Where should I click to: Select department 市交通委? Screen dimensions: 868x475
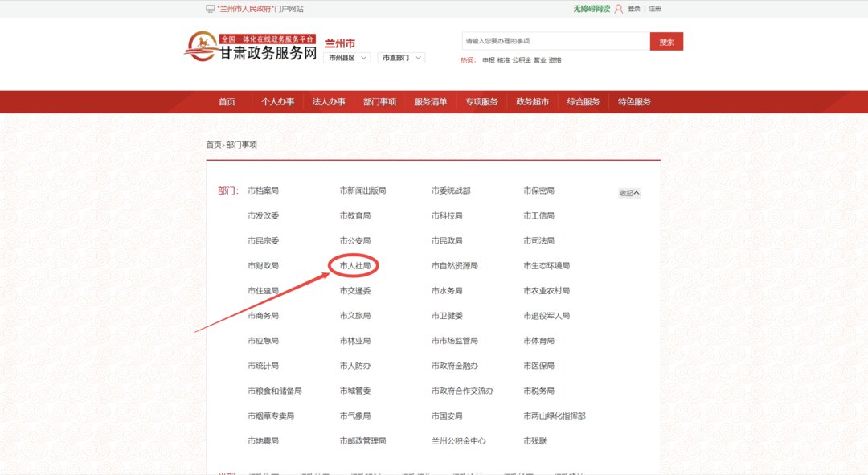355,291
